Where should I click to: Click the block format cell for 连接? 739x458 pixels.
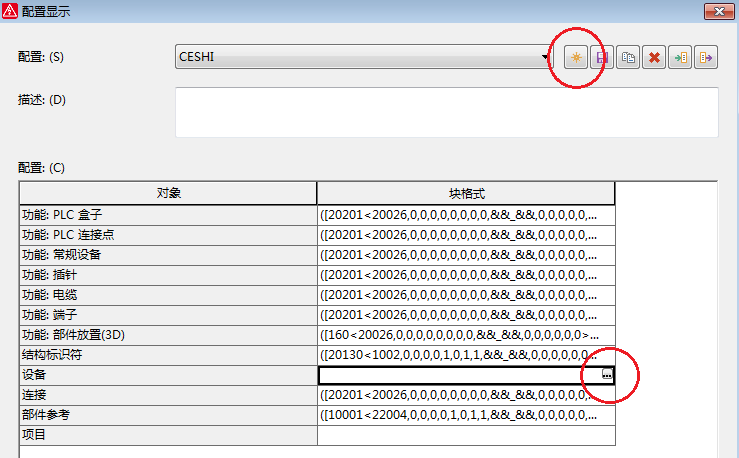[x=466, y=395]
